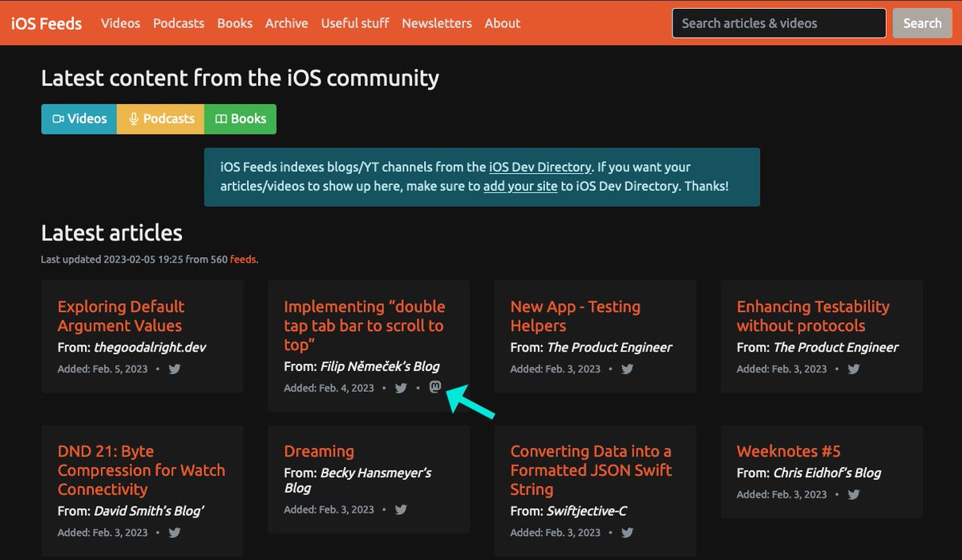Open the Dreaming article
The image size is (962, 560).
point(319,451)
